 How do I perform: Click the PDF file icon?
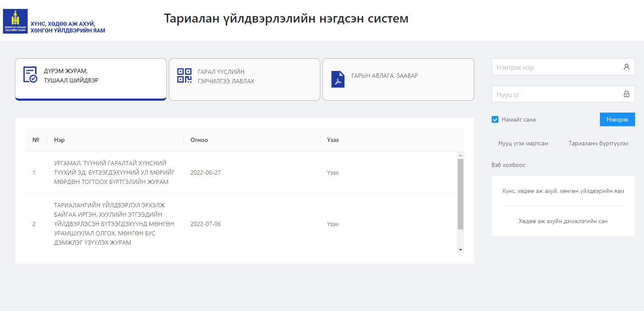(x=338, y=79)
